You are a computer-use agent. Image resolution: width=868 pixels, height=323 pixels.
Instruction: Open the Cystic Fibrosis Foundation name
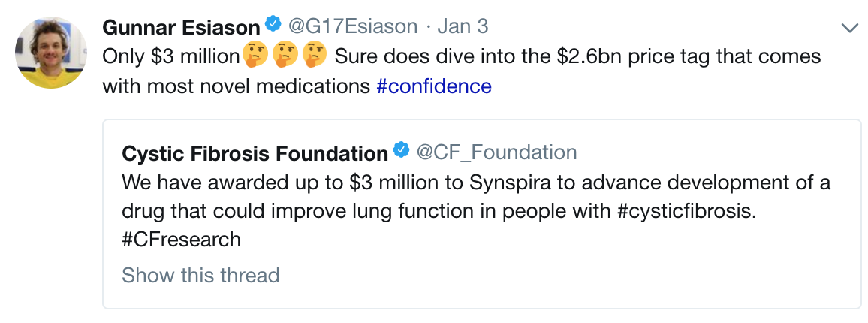[x=255, y=153]
